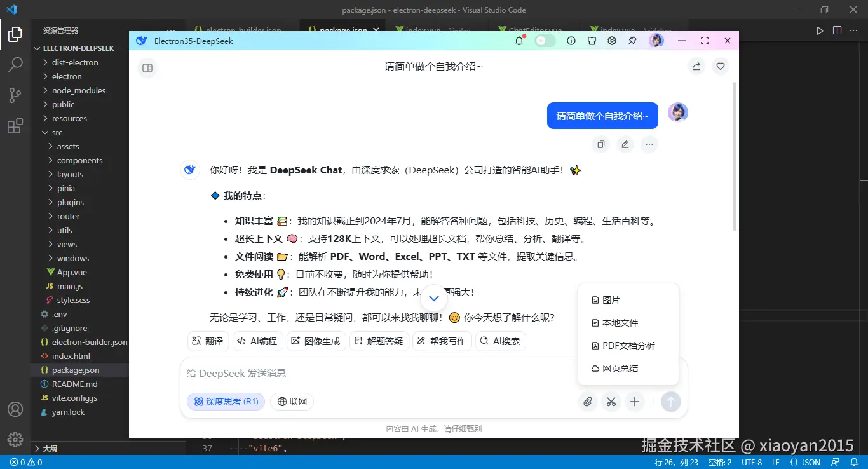The width and height of the screenshot is (868, 469).
Task: Toggle 联网 web access
Action: coord(292,401)
